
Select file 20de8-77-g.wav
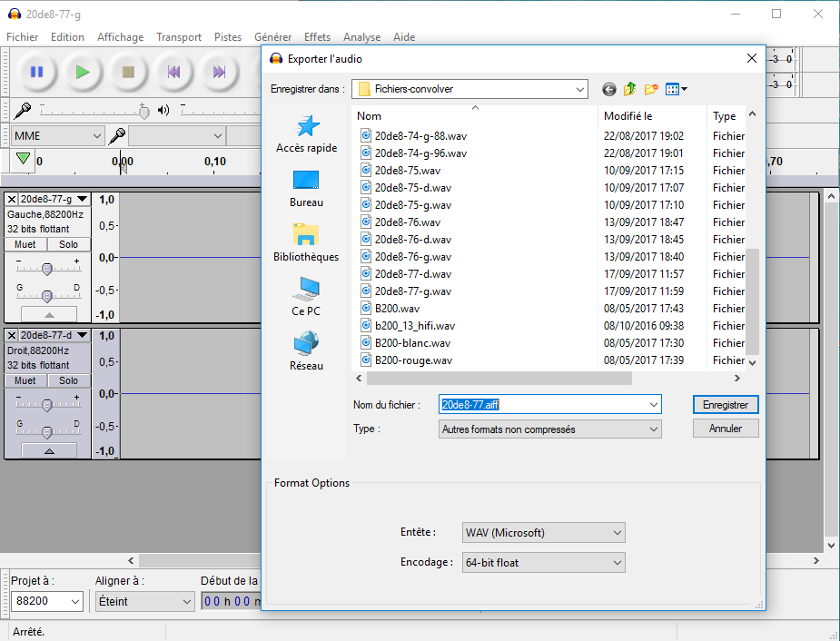(x=413, y=291)
